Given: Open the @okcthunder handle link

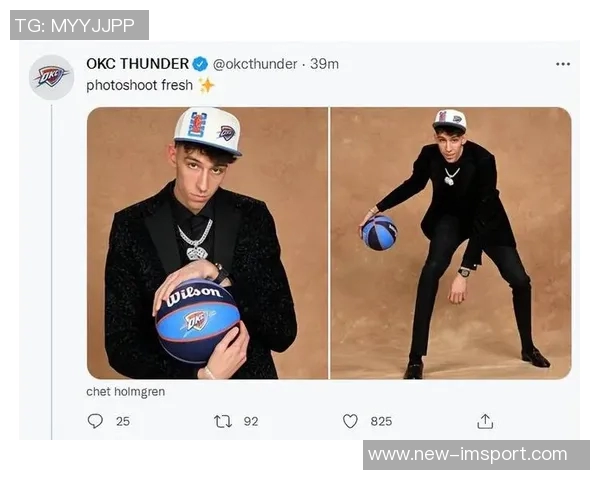Looking at the screenshot, I should click(255, 64).
